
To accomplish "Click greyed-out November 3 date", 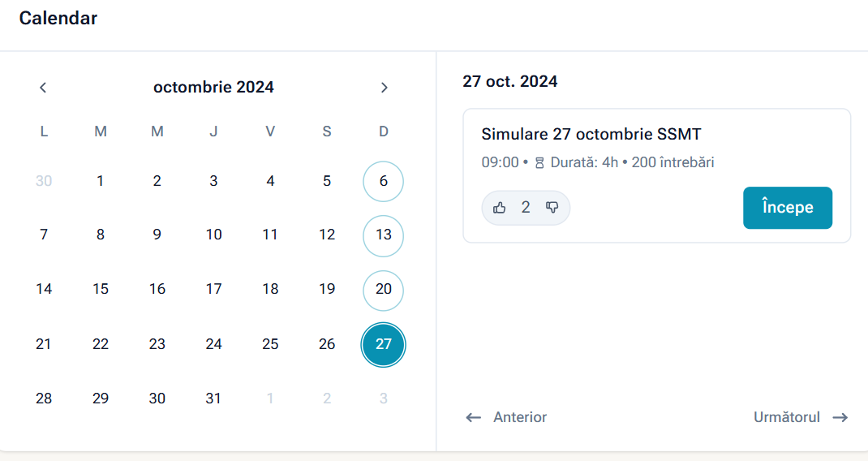I will click(x=384, y=399).
